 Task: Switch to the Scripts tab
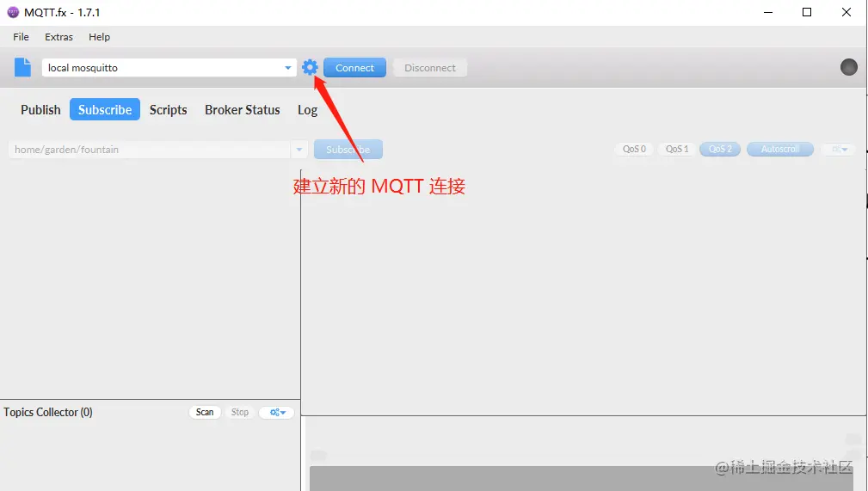169,109
